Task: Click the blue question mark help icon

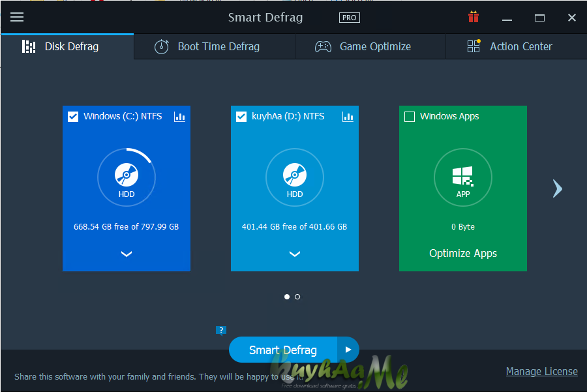Action: pos(221,330)
